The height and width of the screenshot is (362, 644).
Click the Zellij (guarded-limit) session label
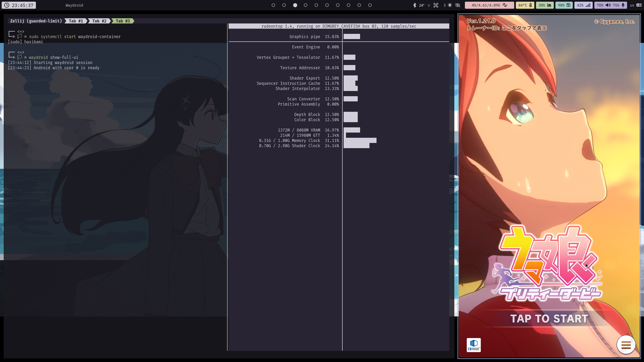36,21
